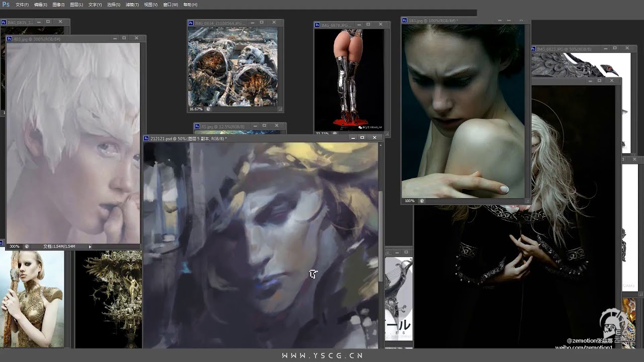Viewport: 644px width, 362px height.
Task: Click the 300% zoom field in 403.jpg window
Action: click(14, 246)
